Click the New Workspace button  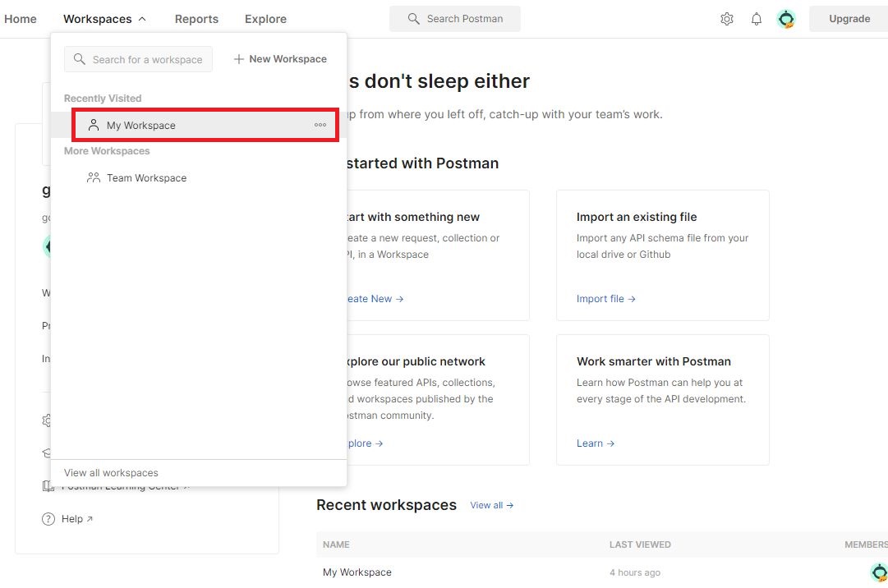[x=280, y=59]
